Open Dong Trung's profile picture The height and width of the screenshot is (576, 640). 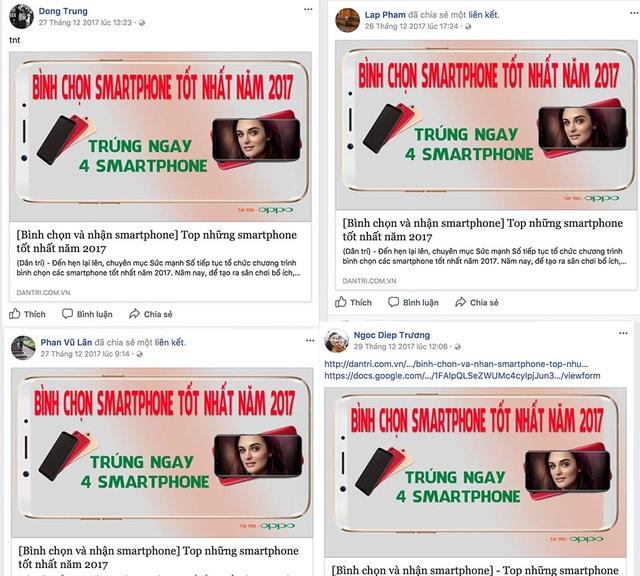coord(22,16)
